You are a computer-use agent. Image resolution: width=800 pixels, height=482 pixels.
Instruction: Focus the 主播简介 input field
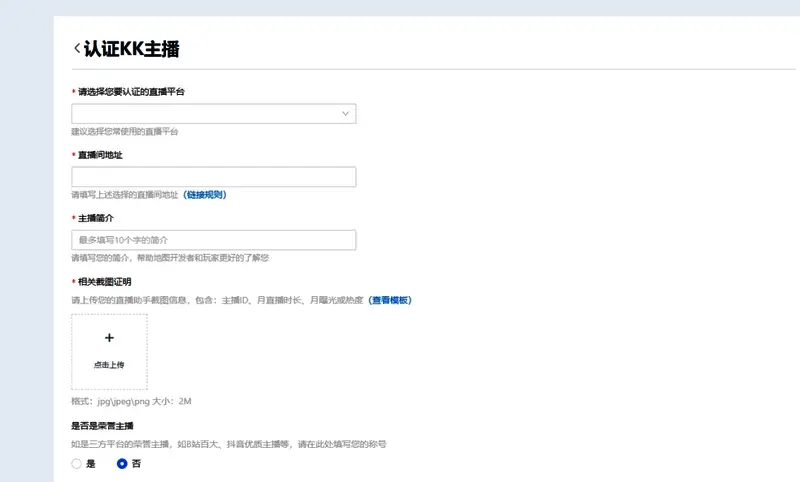pos(214,240)
